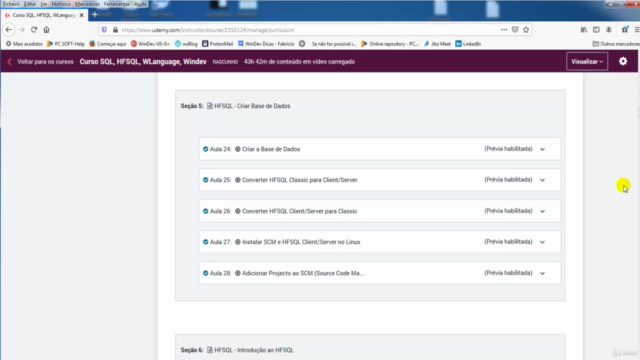The image size is (640, 360).
Task: Click the browser forward arrow
Action: [22, 30]
